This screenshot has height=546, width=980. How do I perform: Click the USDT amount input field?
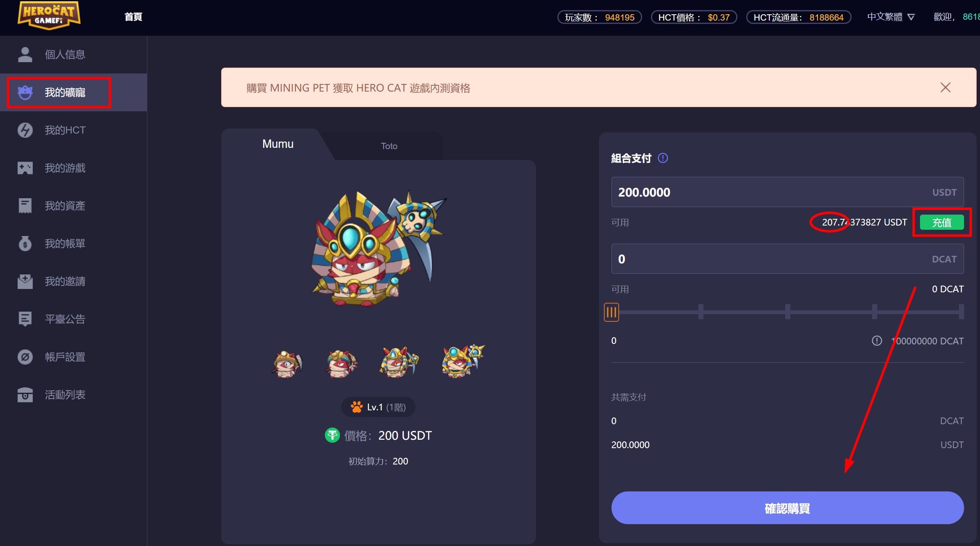click(787, 192)
